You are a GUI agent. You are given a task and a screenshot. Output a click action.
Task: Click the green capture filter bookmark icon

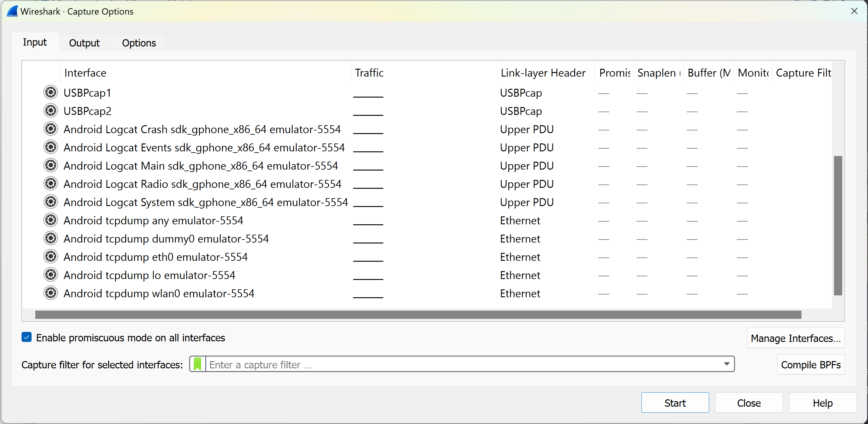[197, 364]
